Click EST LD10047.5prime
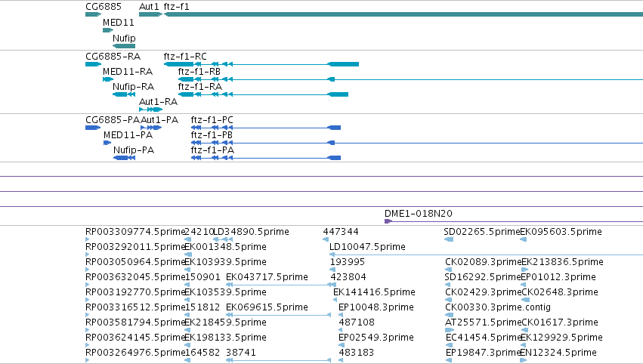The height and width of the screenshot is (364, 643). [x=367, y=247]
